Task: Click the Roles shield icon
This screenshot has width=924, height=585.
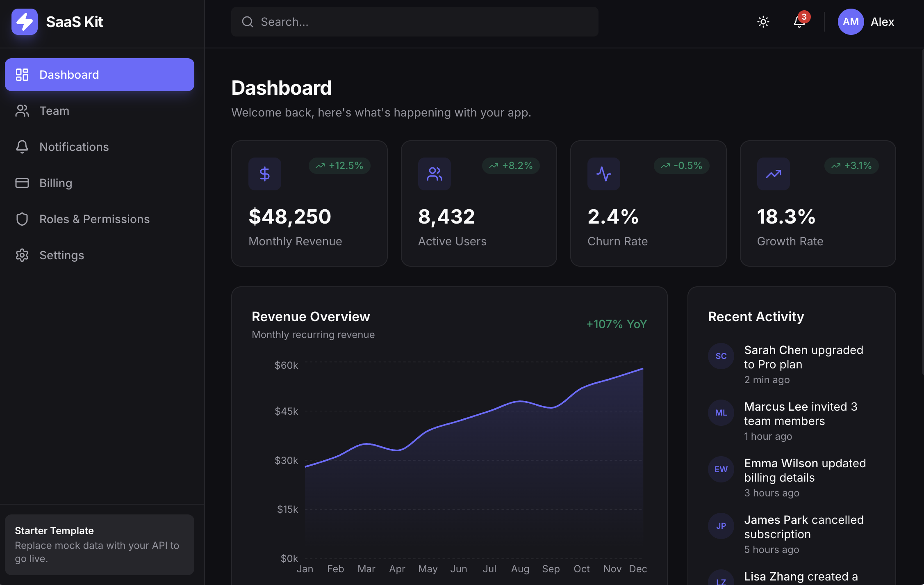Action: (22, 219)
